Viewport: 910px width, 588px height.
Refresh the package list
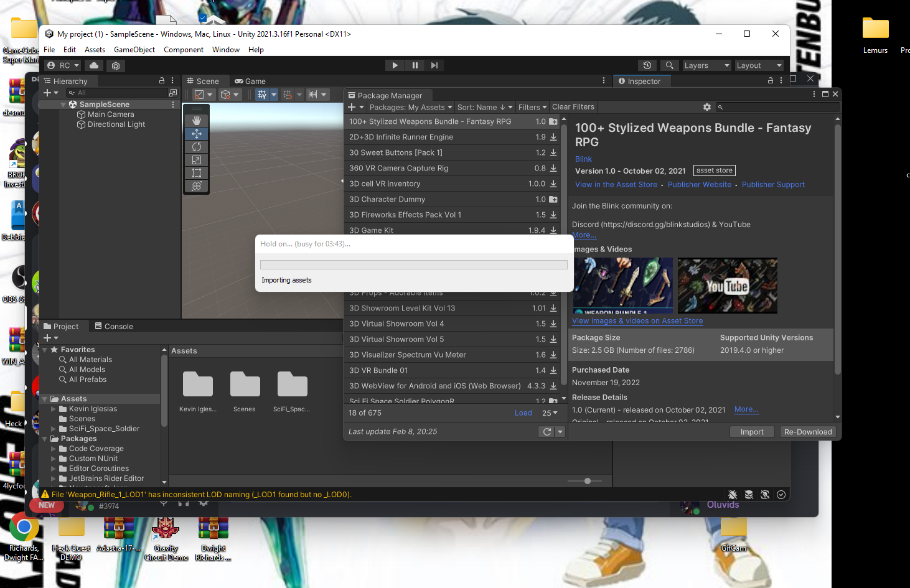[x=546, y=432]
